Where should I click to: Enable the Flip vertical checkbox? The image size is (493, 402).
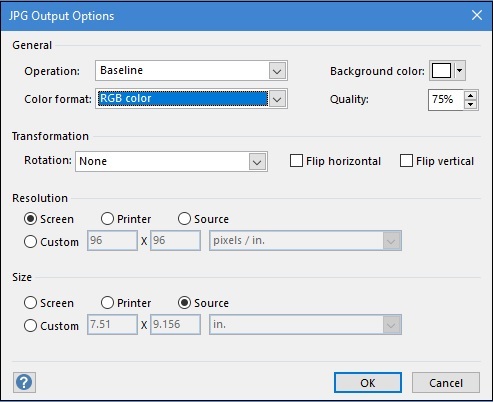coord(406,160)
